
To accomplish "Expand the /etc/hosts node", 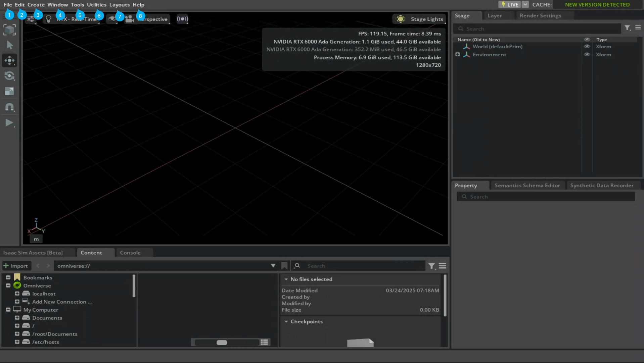I will coord(17,342).
